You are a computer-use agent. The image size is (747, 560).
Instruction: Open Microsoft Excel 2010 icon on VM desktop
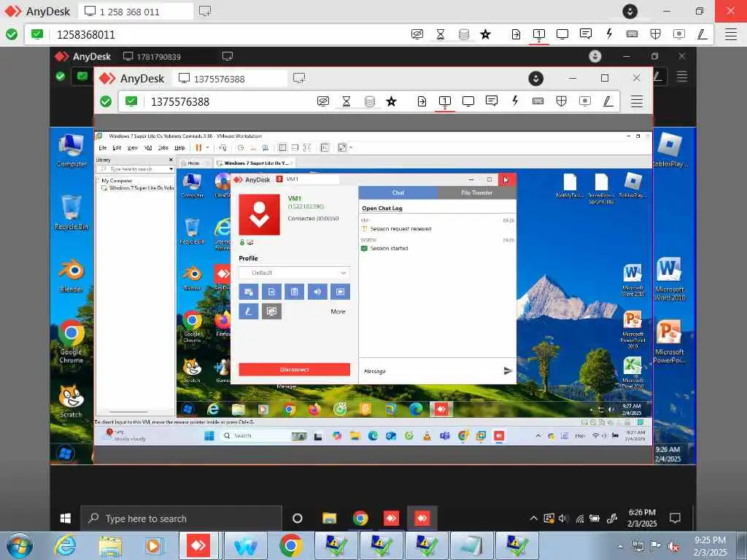tap(632, 374)
